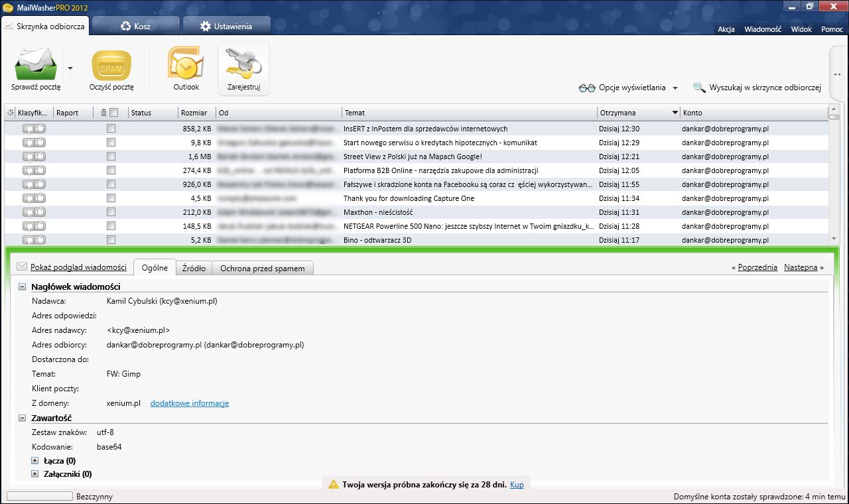
Task: Thumbs down the 'Street View z Polski' email
Action: [x=29, y=157]
